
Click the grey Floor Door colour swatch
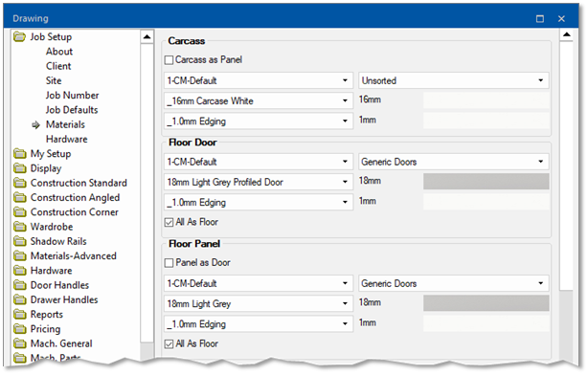(486, 182)
